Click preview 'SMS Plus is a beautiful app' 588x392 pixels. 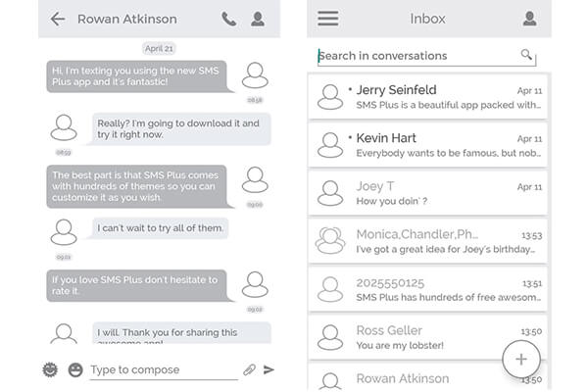pyautogui.click(x=449, y=105)
